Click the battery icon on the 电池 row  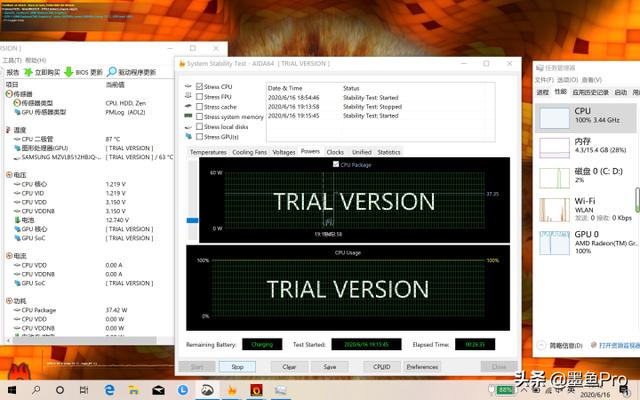point(18,220)
